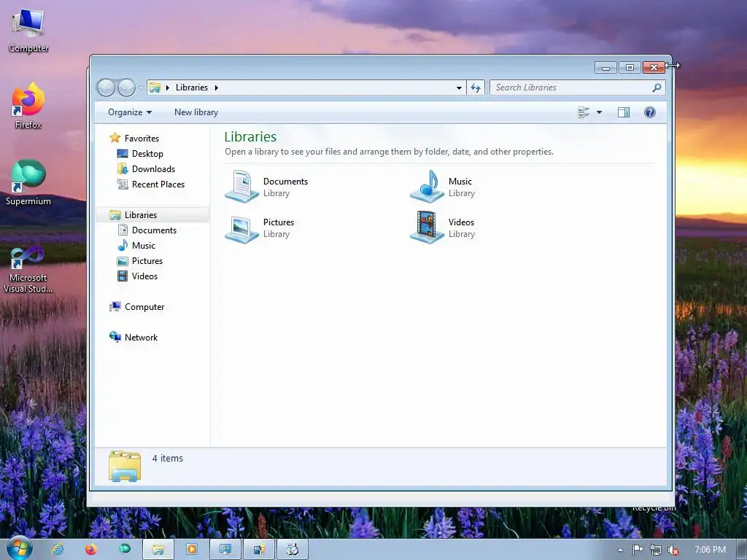747x560 pixels.
Task: Open the Documents library icon in main pane
Action: pyautogui.click(x=242, y=186)
